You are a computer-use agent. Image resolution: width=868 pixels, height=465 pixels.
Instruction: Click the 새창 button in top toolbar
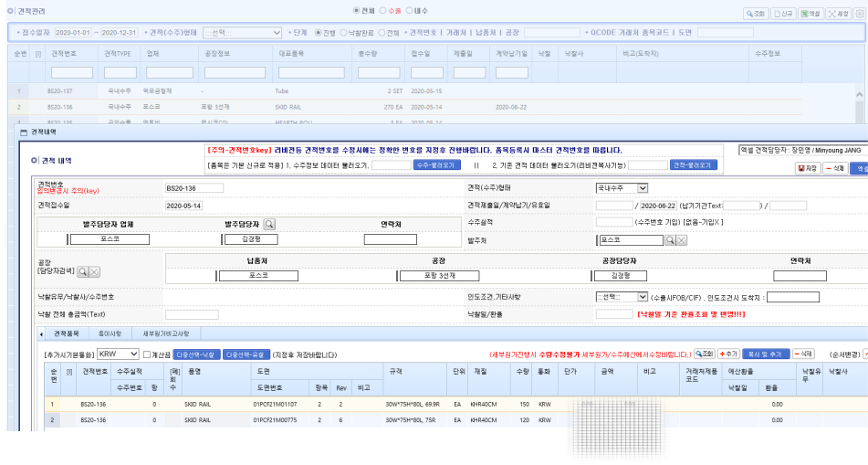(839, 14)
